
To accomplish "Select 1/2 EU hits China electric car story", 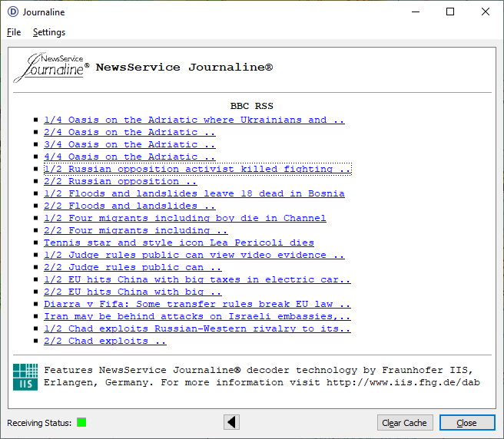I will pyautogui.click(x=197, y=279).
